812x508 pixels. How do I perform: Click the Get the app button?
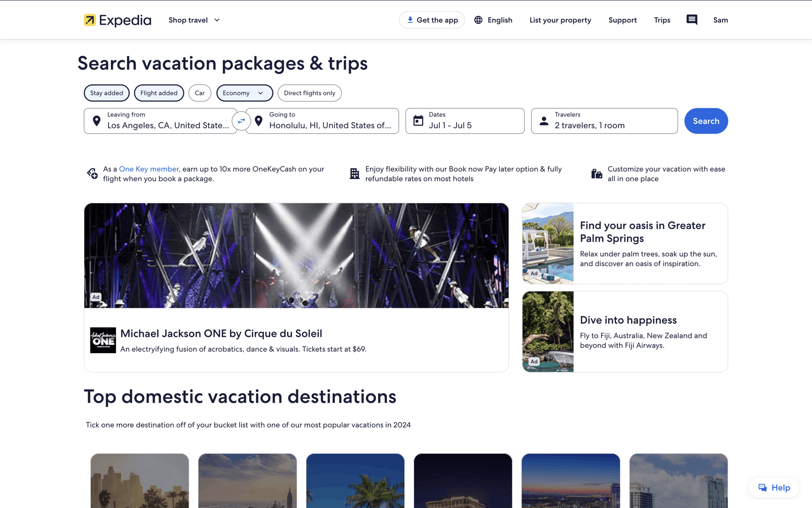(432, 20)
